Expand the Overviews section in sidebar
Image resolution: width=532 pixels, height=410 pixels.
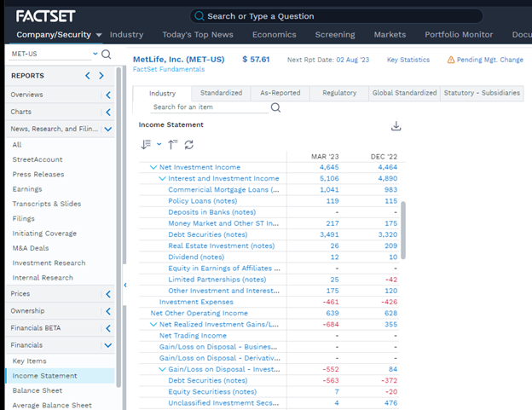click(108, 95)
